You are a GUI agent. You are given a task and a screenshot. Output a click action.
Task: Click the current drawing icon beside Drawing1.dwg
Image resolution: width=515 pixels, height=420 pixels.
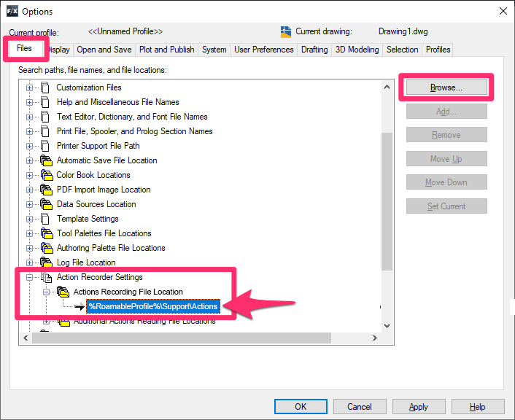(286, 32)
